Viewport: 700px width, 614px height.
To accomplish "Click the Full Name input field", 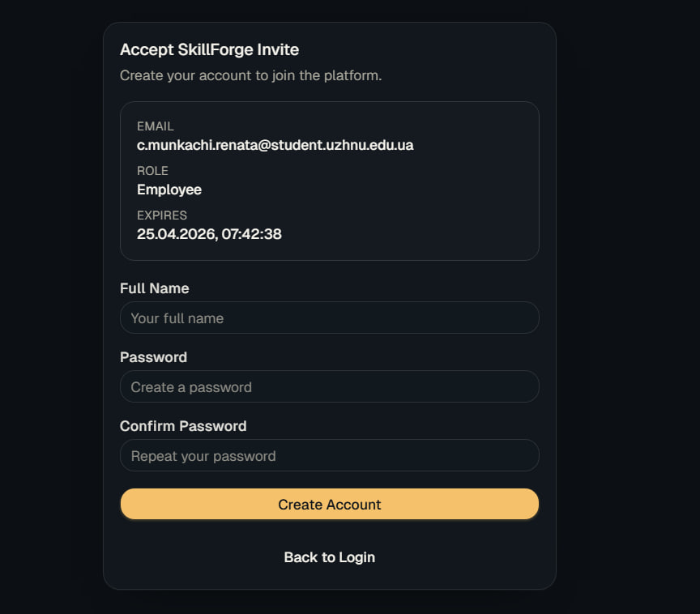I will (329, 318).
